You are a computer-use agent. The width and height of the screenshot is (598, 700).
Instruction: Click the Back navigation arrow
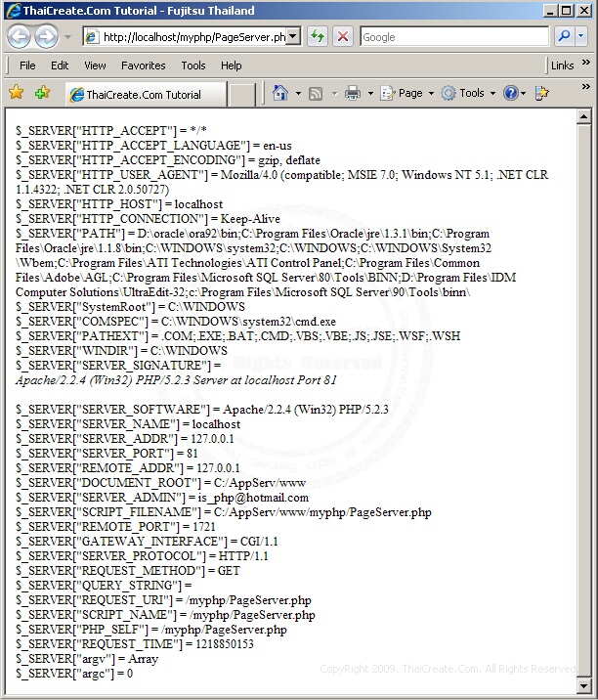coord(19,36)
